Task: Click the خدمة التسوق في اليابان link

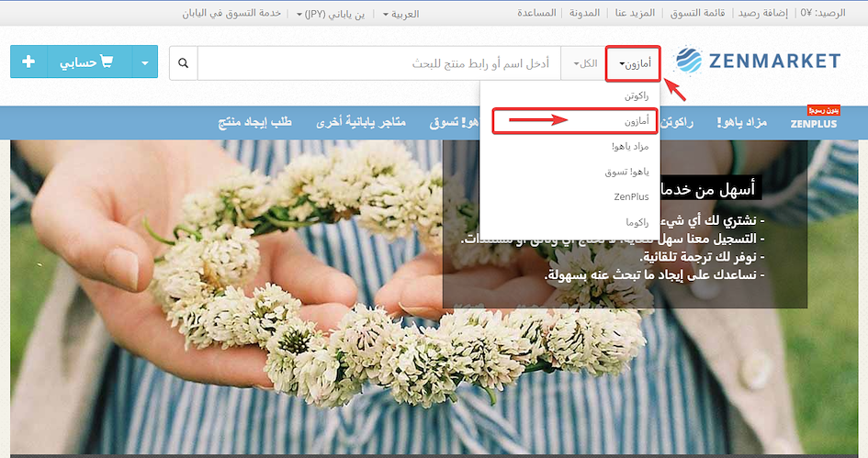Action: pos(232,13)
